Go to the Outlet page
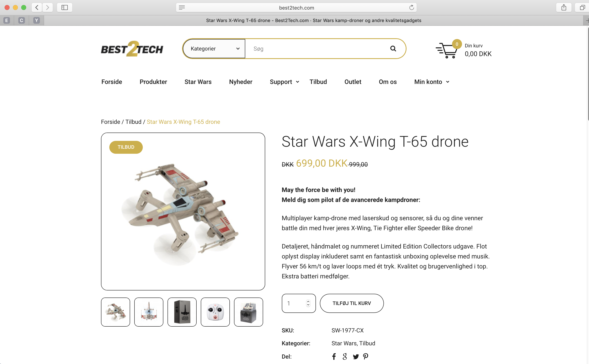 click(353, 82)
